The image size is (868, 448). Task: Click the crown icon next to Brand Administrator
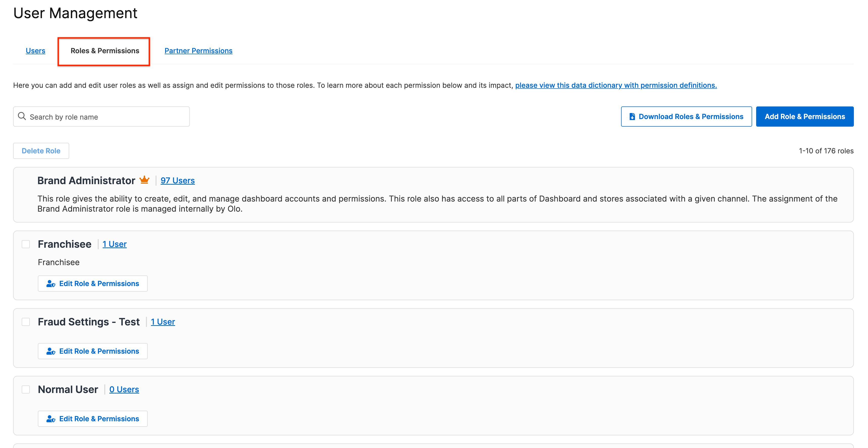point(144,180)
